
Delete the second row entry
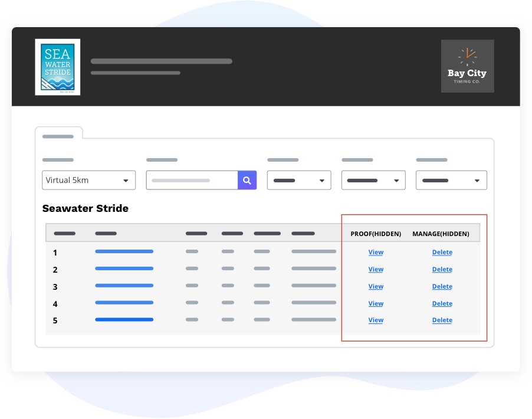click(x=442, y=269)
